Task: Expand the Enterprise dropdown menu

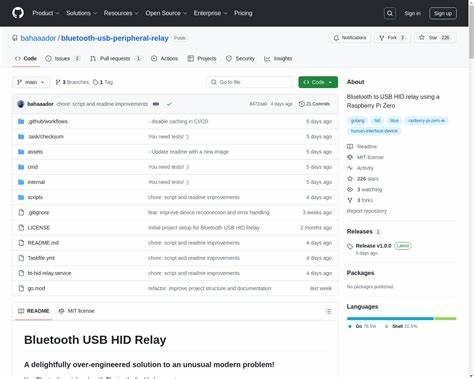Action: pos(210,13)
